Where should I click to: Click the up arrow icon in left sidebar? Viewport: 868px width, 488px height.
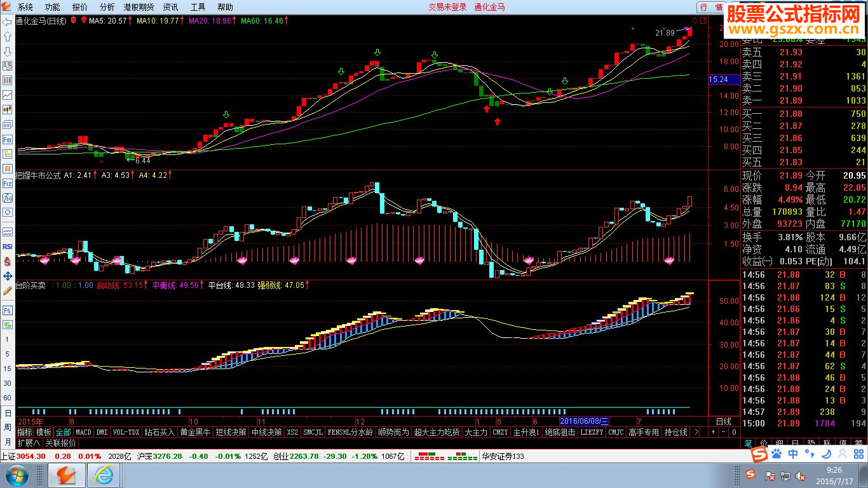[8, 36]
